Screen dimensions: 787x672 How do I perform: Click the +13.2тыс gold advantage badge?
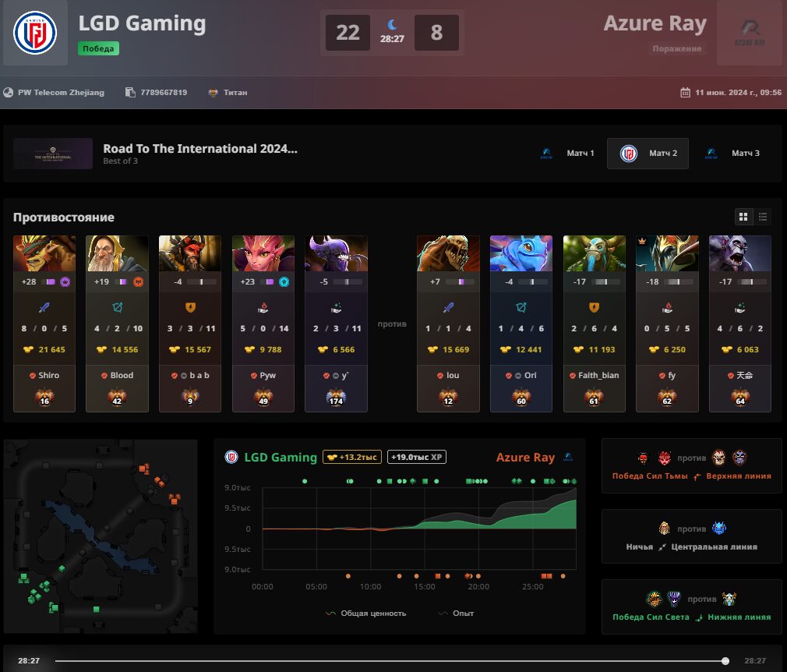tap(352, 457)
